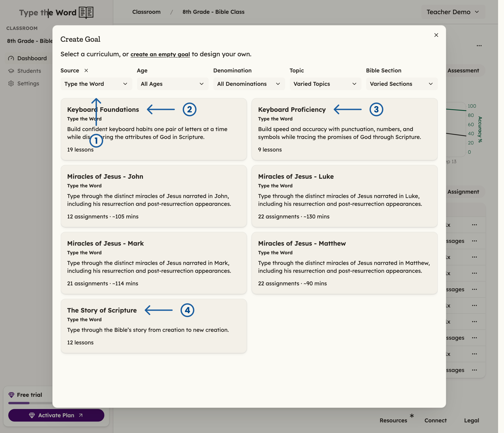Choose the Miracles of Jesus - Luke card

pyautogui.click(x=345, y=196)
